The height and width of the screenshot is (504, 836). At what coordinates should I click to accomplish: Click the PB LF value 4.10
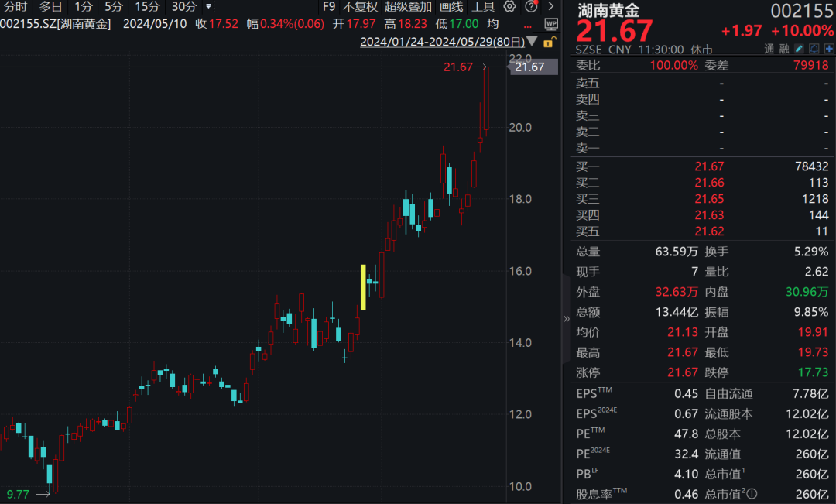click(686, 474)
